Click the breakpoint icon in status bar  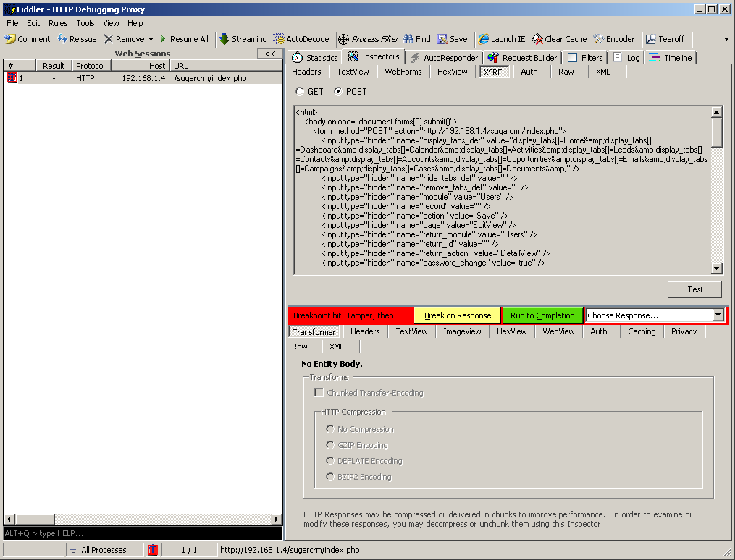click(153, 550)
